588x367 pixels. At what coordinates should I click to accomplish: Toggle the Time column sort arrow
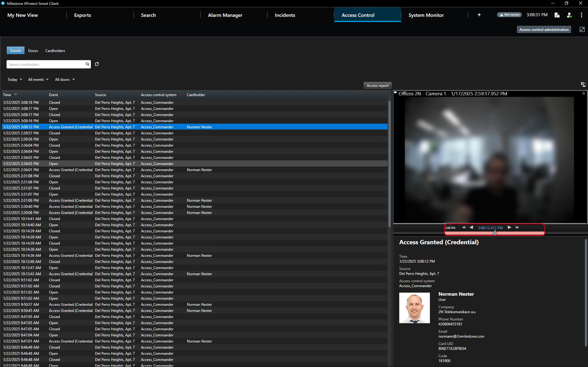(16, 95)
